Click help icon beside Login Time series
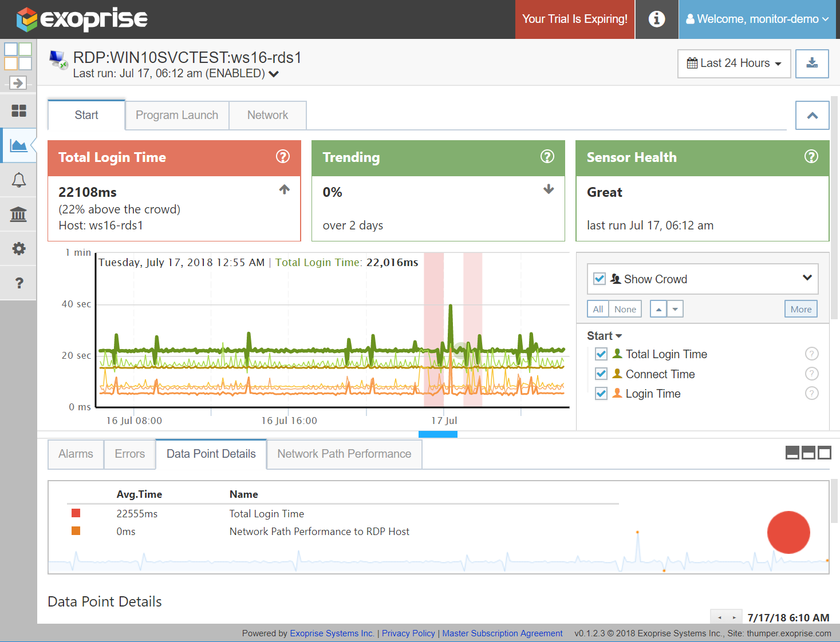The height and width of the screenshot is (642, 840). 812,393
